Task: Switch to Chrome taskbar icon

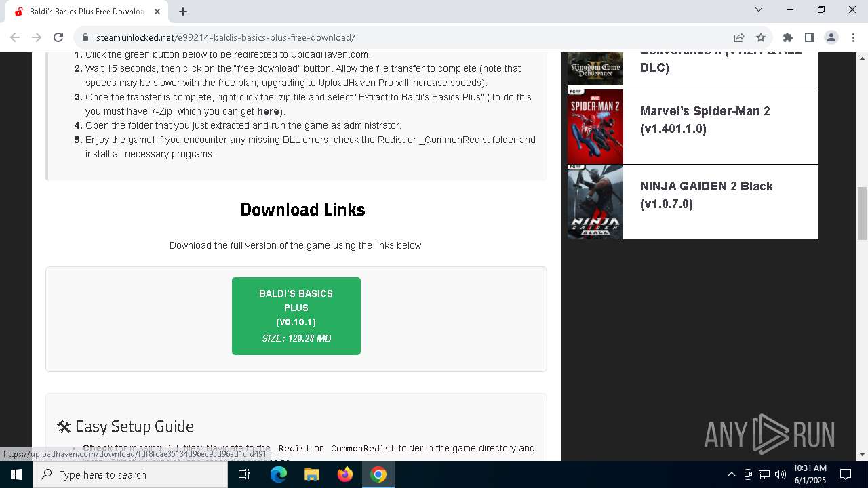Action: coord(378,474)
